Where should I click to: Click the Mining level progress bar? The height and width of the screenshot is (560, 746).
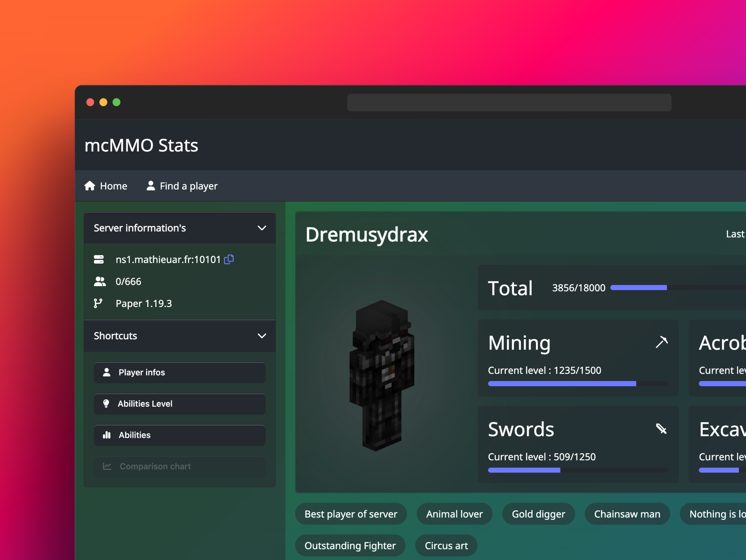pos(578,384)
